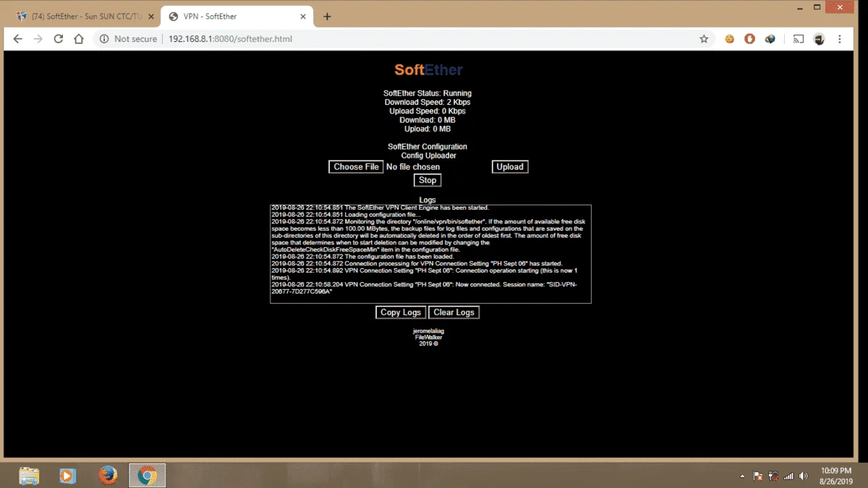Screen dimensions: 868x488
Task: Click the 'jeromelaliag' footer text
Action: pyautogui.click(x=428, y=331)
